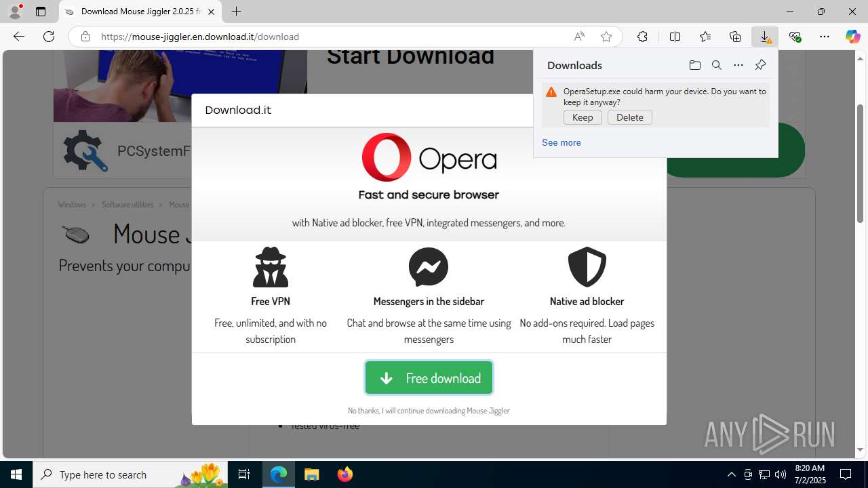
Task: Click the address bar URL
Action: click(200, 37)
